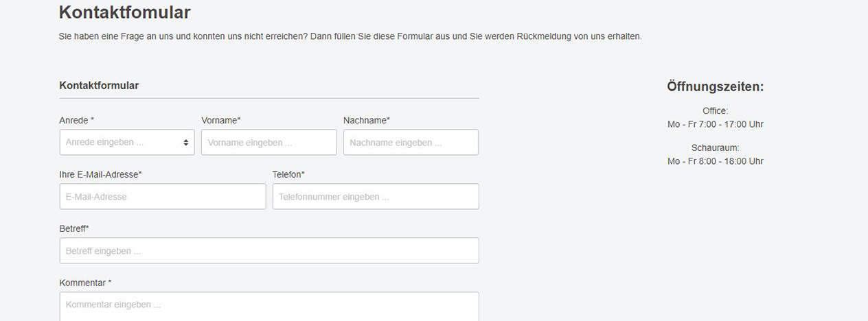Click the Telefonnummer input field
The width and height of the screenshot is (868, 321).
[x=375, y=197]
